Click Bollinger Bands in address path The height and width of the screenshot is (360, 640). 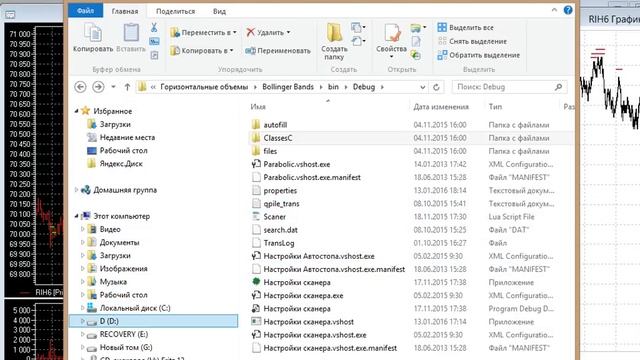coord(288,87)
